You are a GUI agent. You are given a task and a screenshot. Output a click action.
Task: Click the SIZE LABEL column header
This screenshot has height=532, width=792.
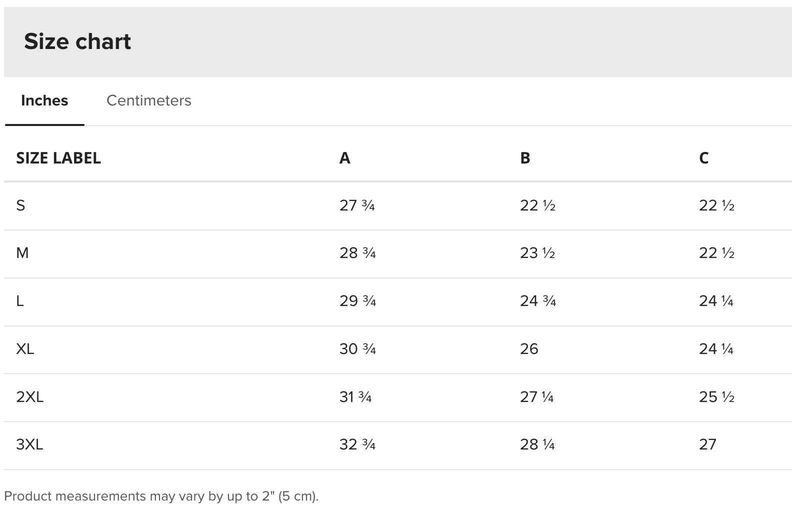tap(58, 158)
